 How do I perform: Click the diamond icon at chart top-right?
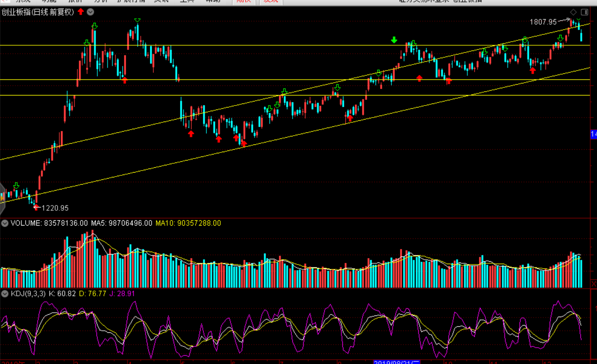point(573,12)
